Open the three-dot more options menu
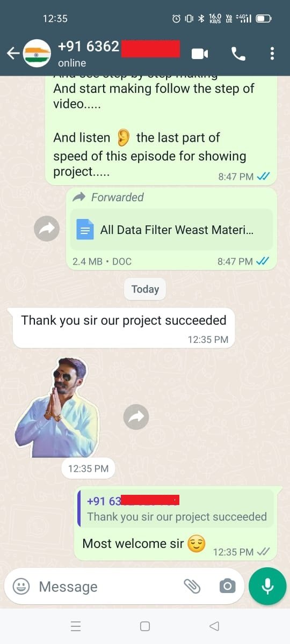Image resolution: width=290 pixels, height=644 pixels. click(272, 53)
